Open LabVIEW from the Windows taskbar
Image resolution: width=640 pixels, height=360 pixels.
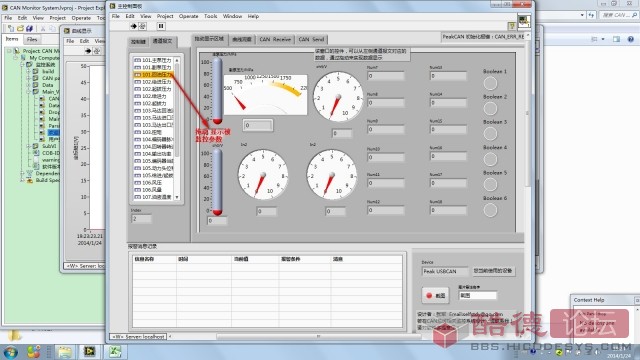pos(89,351)
